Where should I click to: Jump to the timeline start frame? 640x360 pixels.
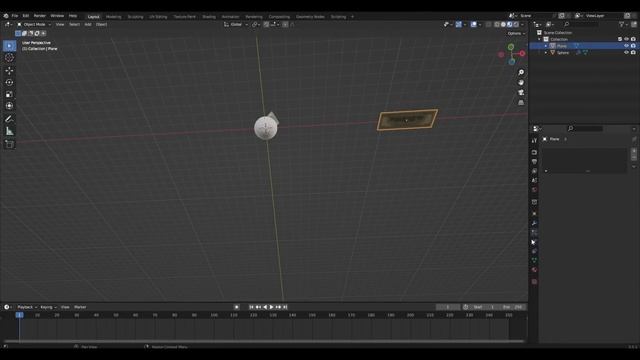click(251, 307)
